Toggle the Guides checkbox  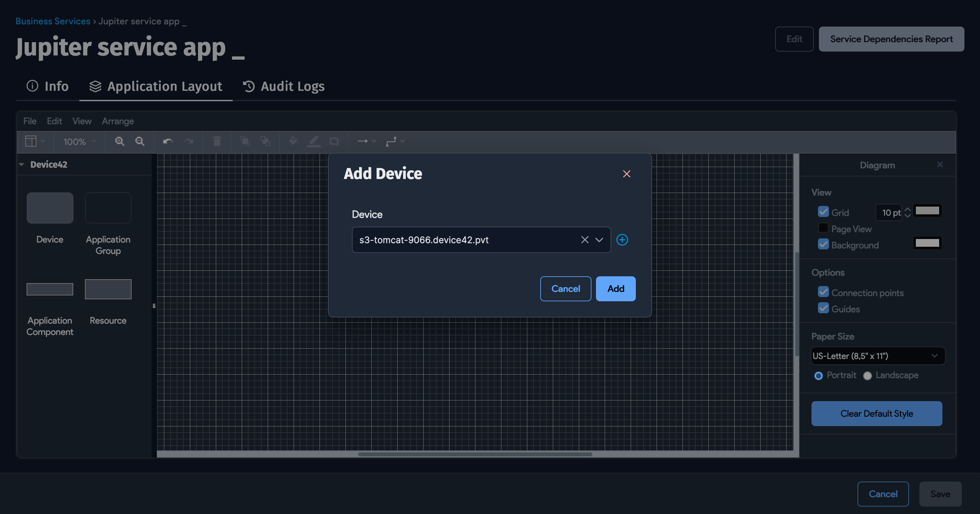(823, 308)
